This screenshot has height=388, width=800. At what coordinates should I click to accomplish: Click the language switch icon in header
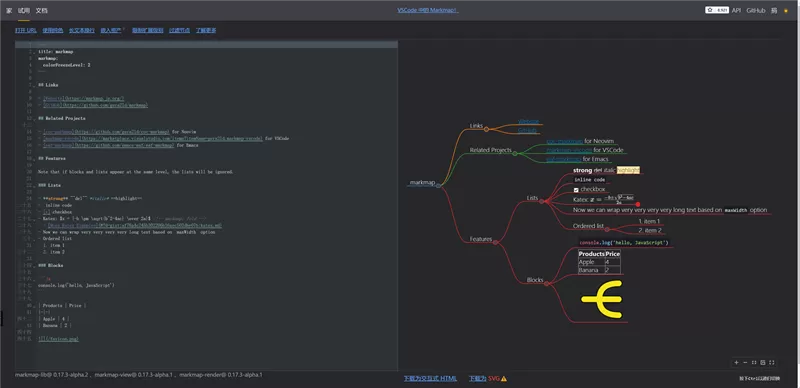coord(774,10)
